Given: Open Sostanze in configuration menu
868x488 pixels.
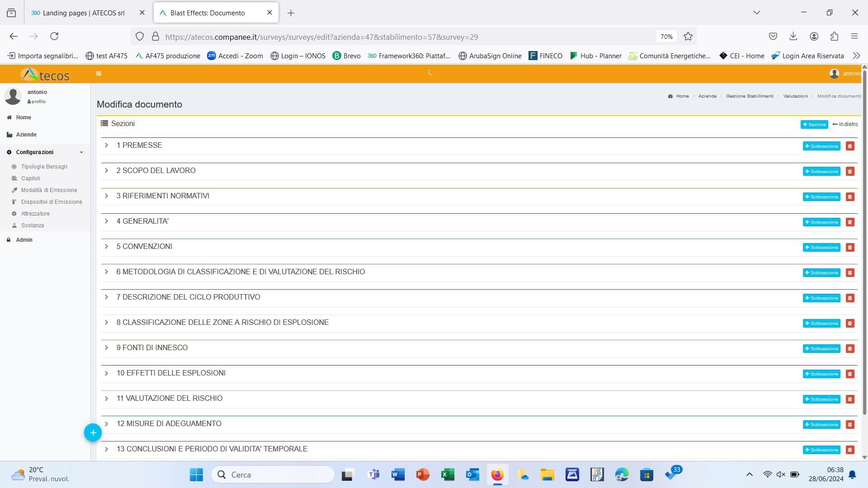Looking at the screenshot, I should click(x=33, y=225).
